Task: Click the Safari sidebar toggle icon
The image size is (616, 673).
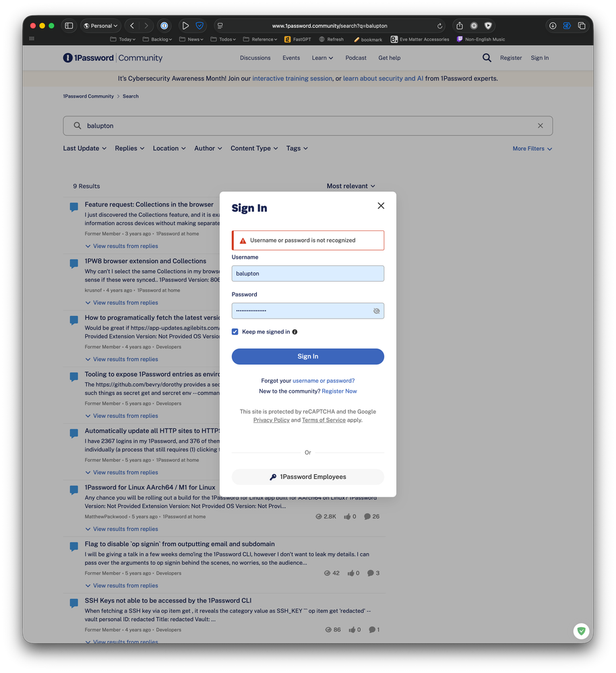Action: (69, 26)
